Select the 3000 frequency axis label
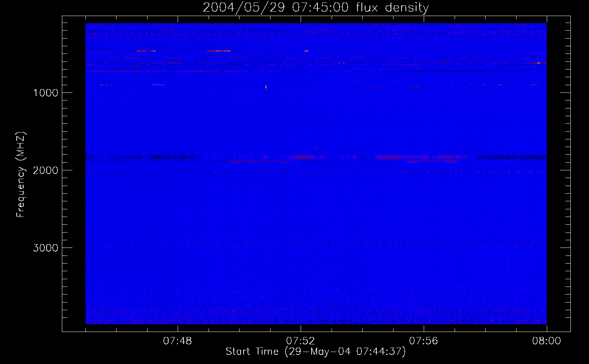The height and width of the screenshot is (364, 589). [x=46, y=248]
